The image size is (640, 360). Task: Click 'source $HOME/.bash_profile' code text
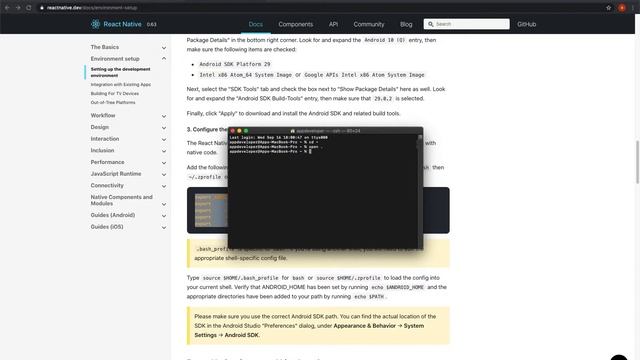click(x=240, y=278)
